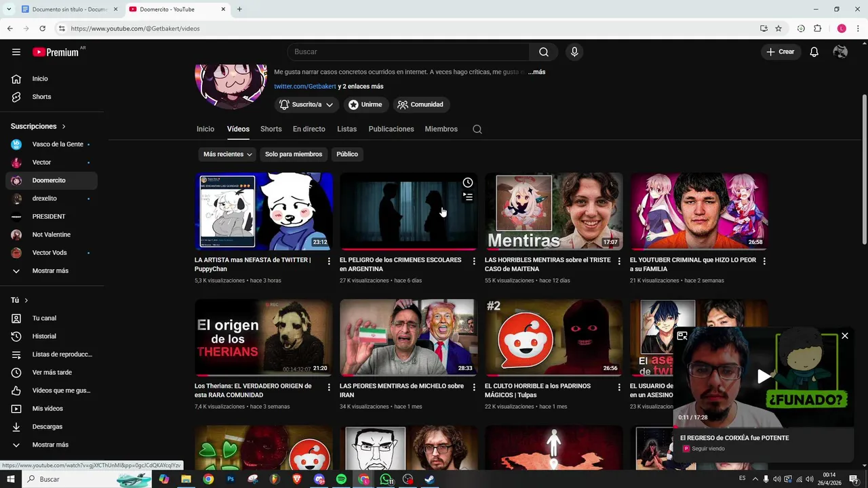Open tab search dropdown in Chrome
The height and width of the screenshot is (488, 868).
pos(9,9)
